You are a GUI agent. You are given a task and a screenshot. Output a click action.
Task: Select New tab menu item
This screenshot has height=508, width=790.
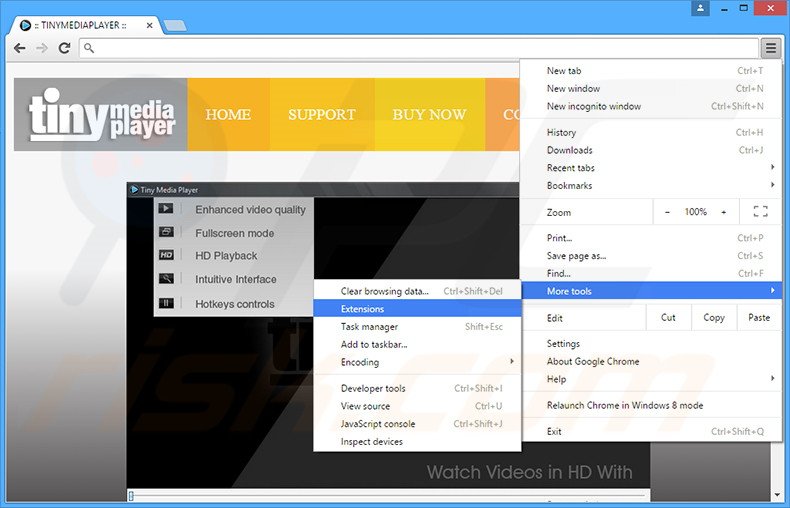click(x=651, y=71)
